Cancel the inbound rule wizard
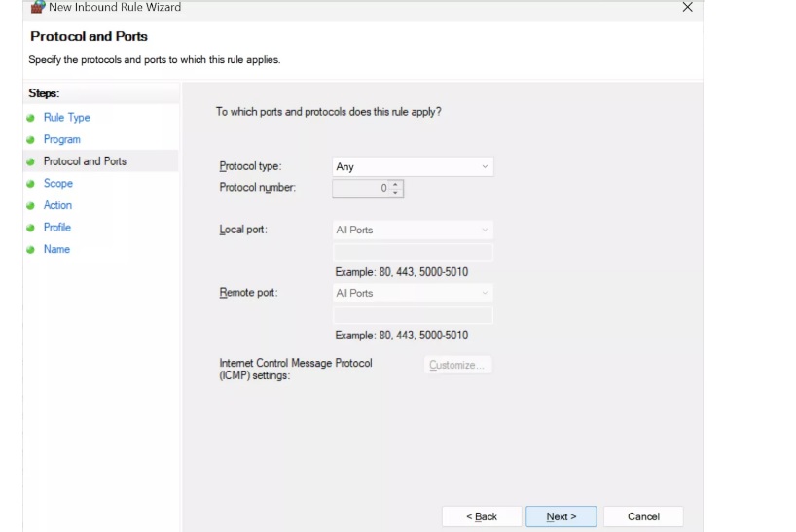This screenshot has width=796, height=532. coord(643,516)
